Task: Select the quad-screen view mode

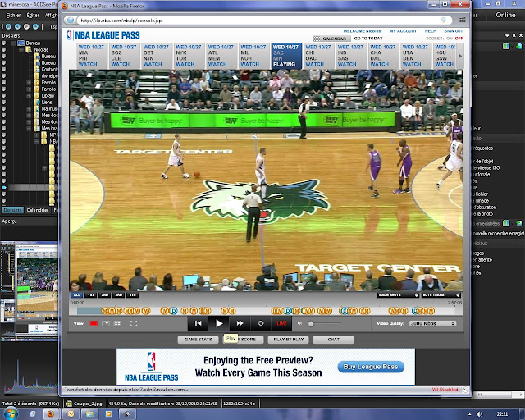Action: (117, 323)
